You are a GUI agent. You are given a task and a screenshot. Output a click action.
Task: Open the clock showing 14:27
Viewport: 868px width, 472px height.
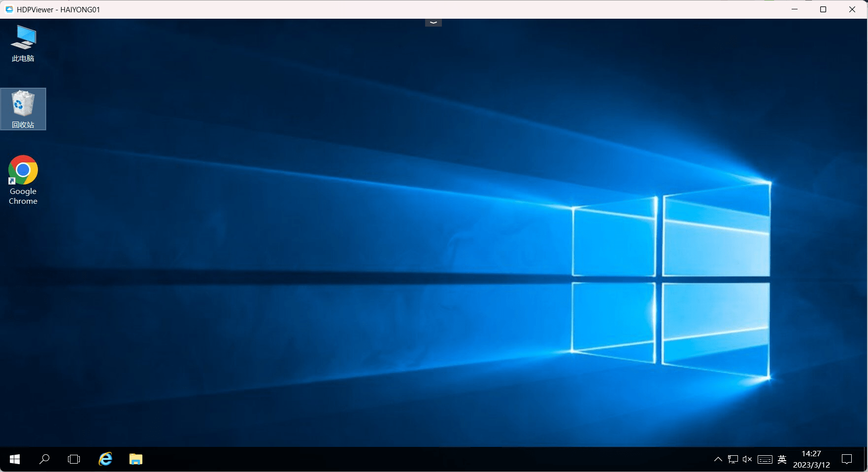coord(811,459)
